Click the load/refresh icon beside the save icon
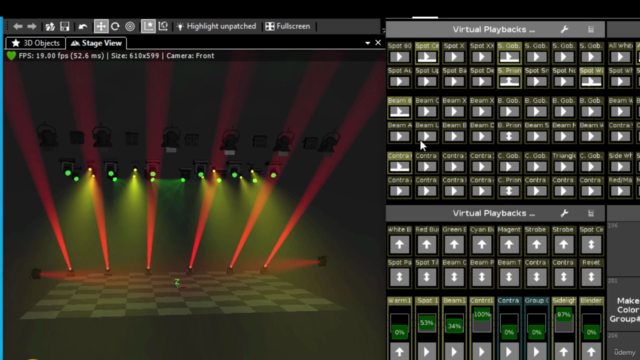This screenshot has height=360, width=640. 50,27
